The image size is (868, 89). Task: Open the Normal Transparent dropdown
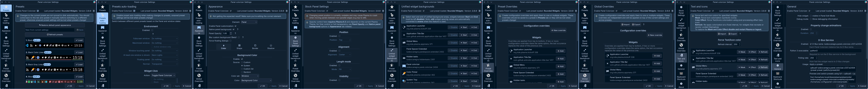(x=164, y=64)
